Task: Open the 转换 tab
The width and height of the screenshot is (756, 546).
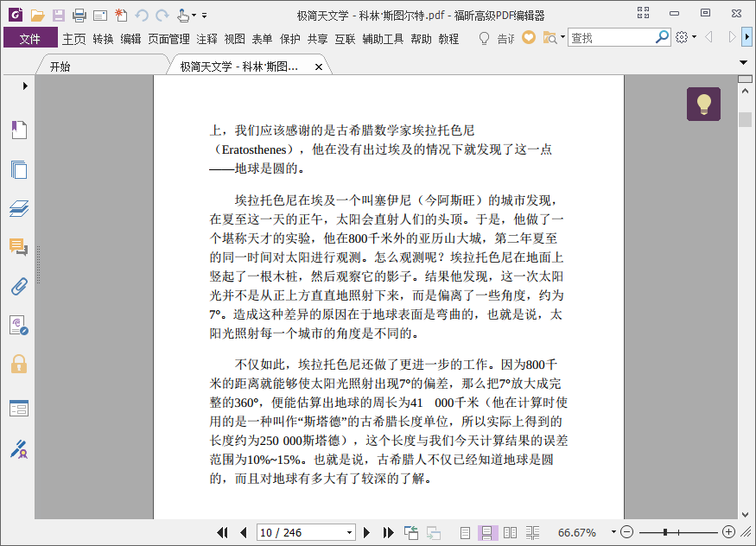Action: (103, 39)
